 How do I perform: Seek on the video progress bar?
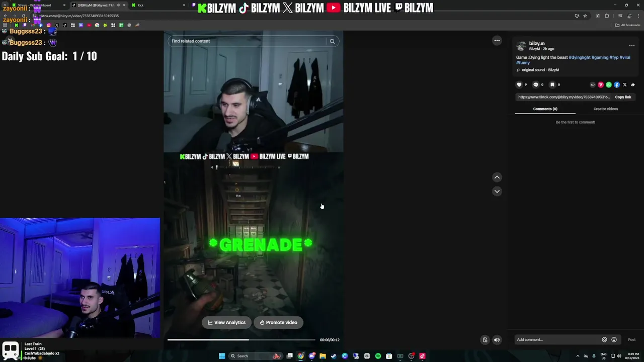coord(242,340)
